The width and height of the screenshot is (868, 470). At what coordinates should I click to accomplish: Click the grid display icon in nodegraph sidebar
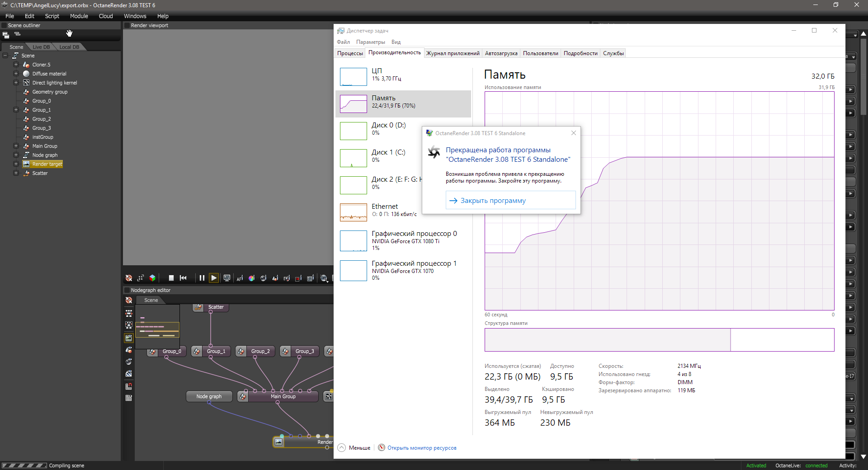point(129,398)
